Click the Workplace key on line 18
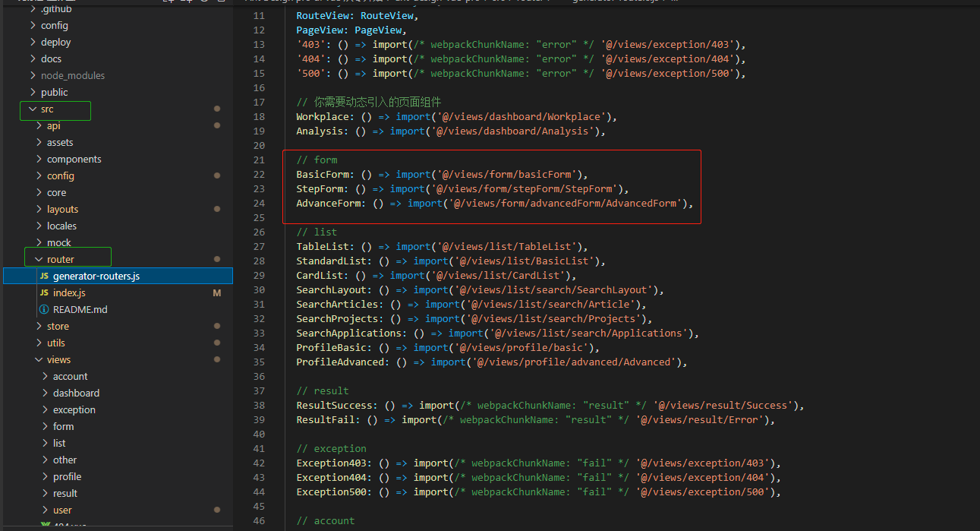Screen dimensions: 980x531 (x=323, y=116)
